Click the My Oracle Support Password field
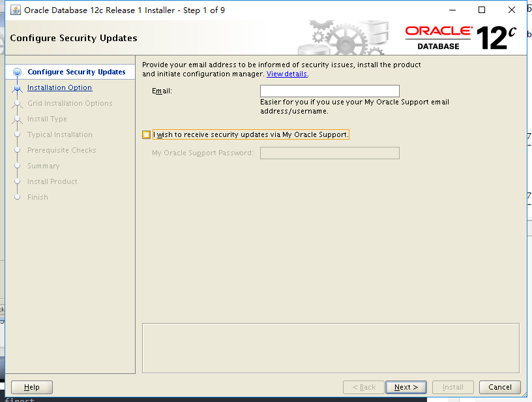 329,153
